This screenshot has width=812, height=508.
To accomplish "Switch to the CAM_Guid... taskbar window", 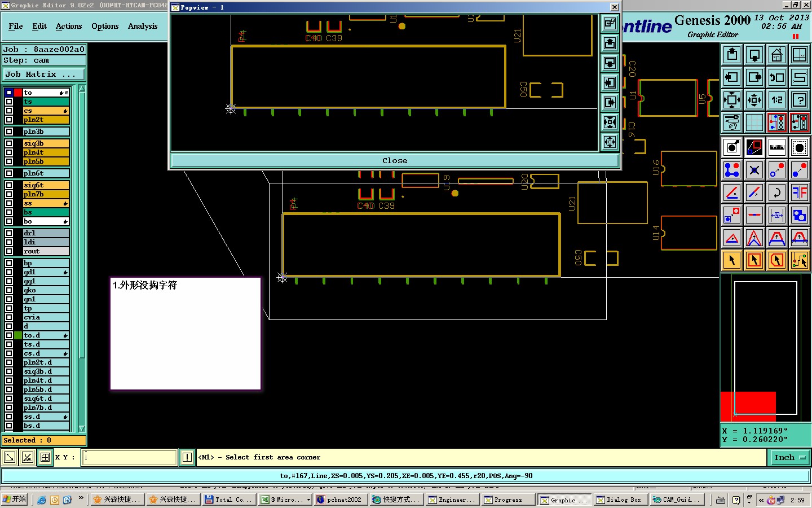I will coord(677,500).
